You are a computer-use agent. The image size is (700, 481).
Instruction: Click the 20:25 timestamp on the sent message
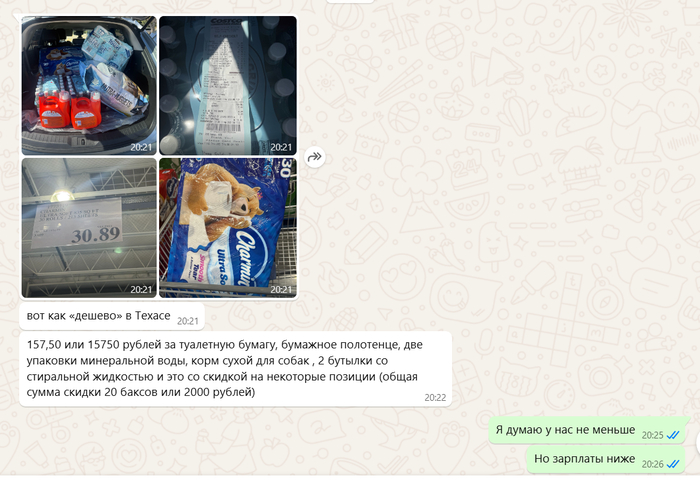coord(652,435)
